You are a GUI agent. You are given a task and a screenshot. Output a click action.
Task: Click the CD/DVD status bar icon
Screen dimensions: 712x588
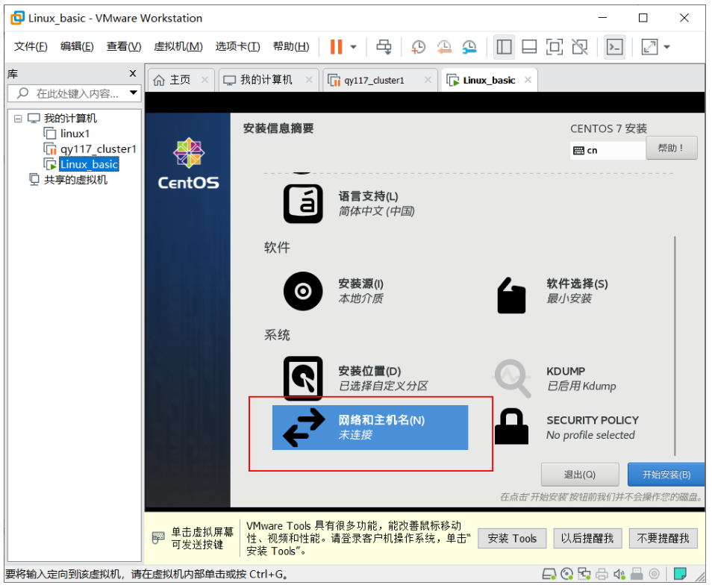coord(566,575)
